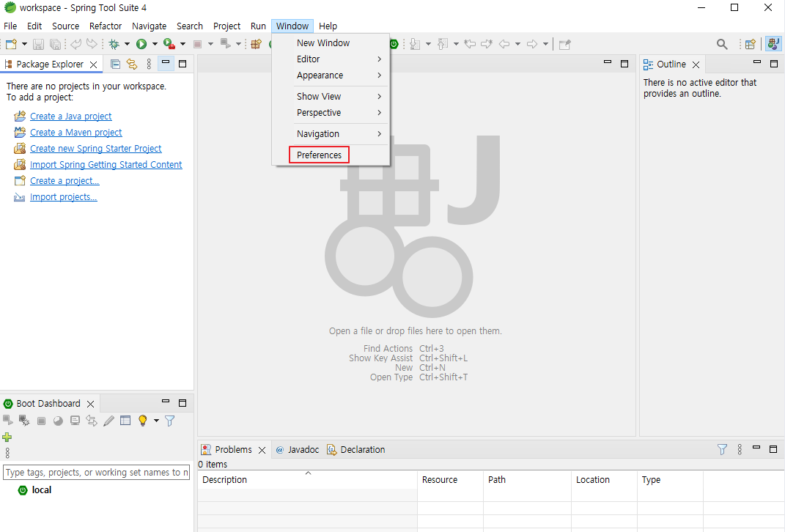Image resolution: width=785 pixels, height=532 pixels.
Task: Click the Save All toolbar icon
Action: point(55,44)
